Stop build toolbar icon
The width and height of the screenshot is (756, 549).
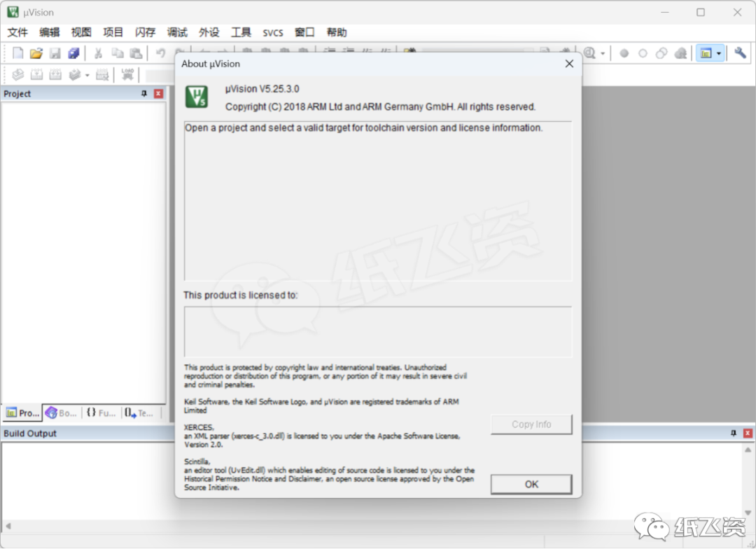click(102, 75)
